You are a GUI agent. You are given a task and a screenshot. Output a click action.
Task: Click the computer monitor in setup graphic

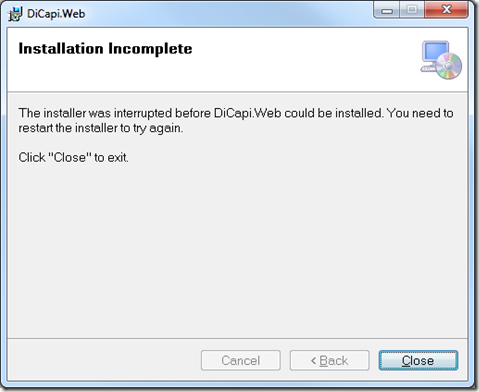pyautogui.click(x=434, y=53)
